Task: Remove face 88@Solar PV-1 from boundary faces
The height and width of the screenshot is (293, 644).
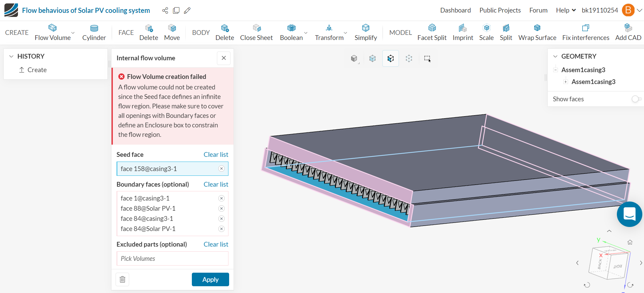Action: pos(221,209)
